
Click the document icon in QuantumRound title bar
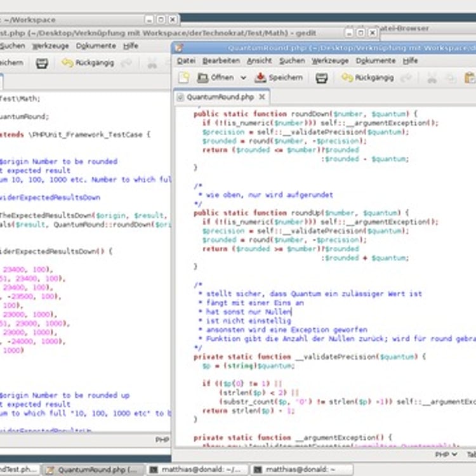(179, 48)
